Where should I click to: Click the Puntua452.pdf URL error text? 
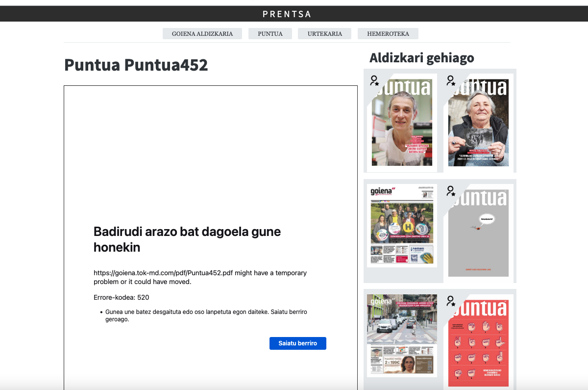[200, 277]
